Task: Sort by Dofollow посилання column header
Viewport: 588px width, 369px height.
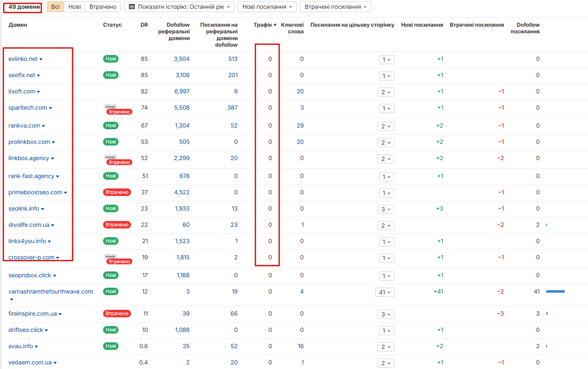Action: tap(525, 28)
